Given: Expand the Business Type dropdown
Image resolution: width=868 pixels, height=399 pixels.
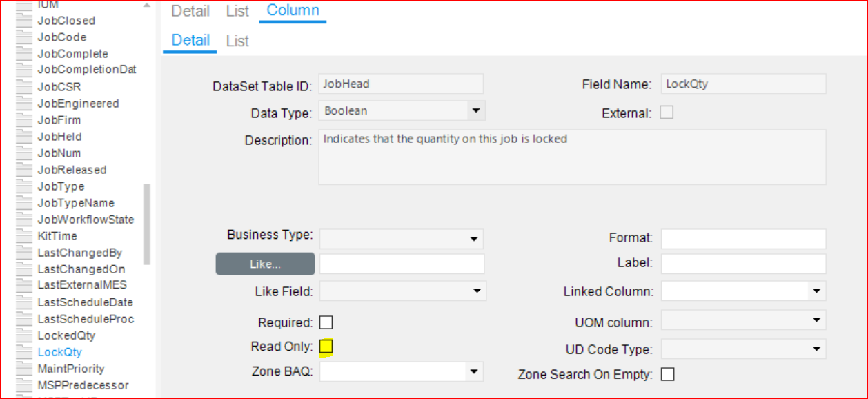Looking at the screenshot, I should (x=474, y=239).
